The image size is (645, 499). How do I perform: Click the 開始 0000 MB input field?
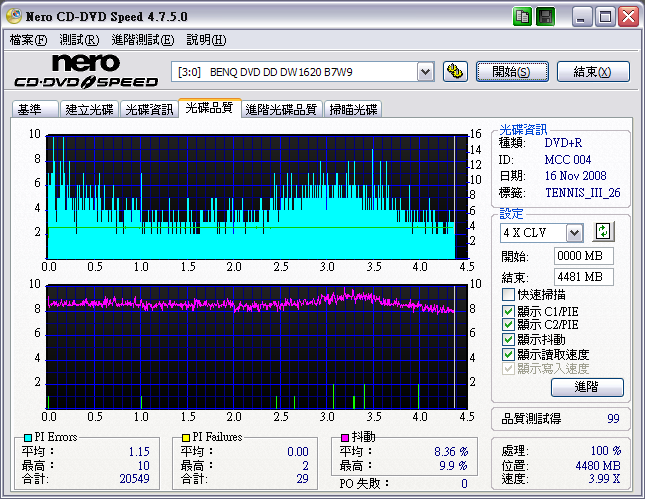point(583,256)
